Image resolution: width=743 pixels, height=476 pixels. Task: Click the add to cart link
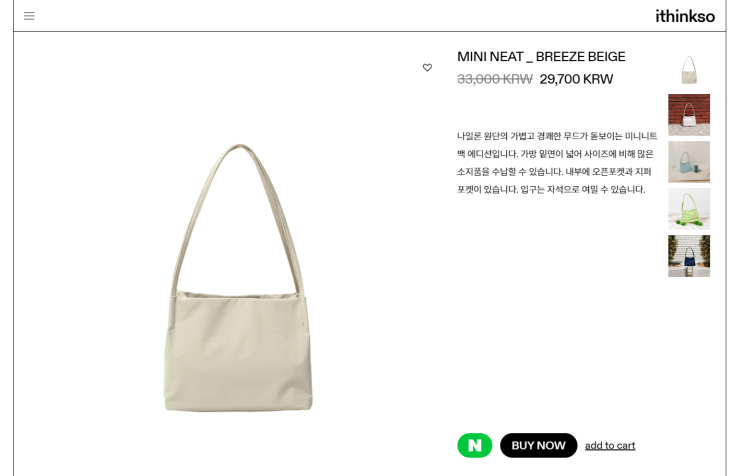pyautogui.click(x=610, y=446)
